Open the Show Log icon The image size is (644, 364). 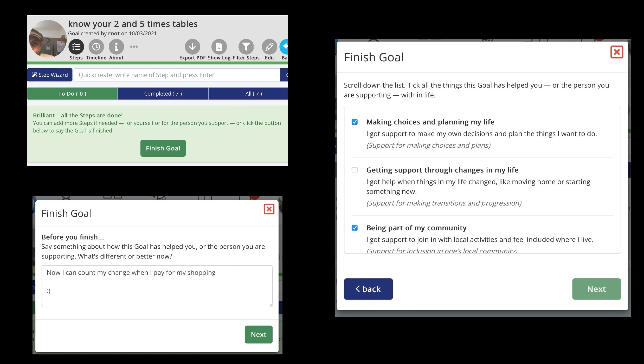pyautogui.click(x=219, y=47)
